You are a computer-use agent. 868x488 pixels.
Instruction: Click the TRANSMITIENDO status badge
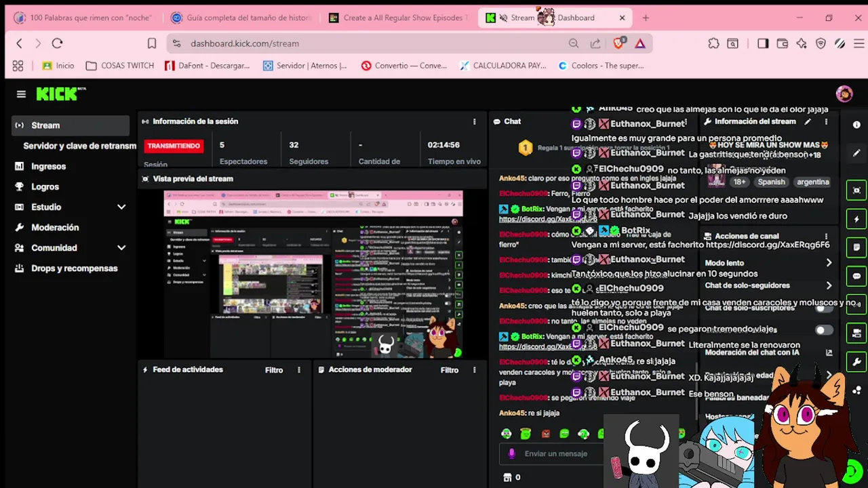(174, 146)
